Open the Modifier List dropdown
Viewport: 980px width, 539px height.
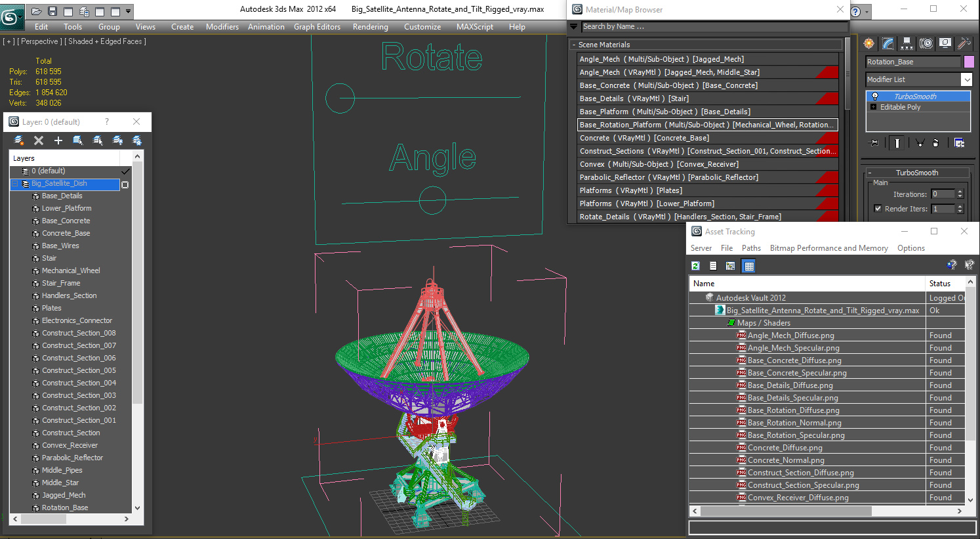click(x=966, y=79)
